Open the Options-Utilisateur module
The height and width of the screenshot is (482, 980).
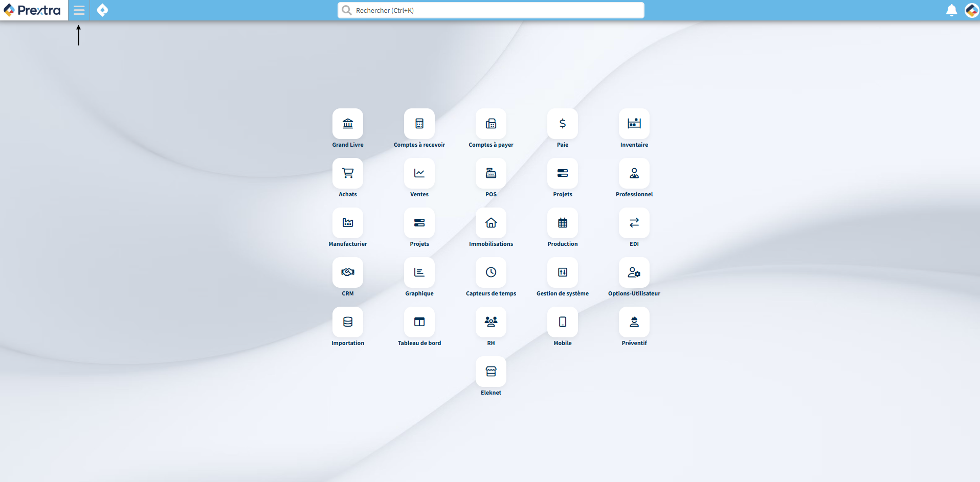pos(634,272)
